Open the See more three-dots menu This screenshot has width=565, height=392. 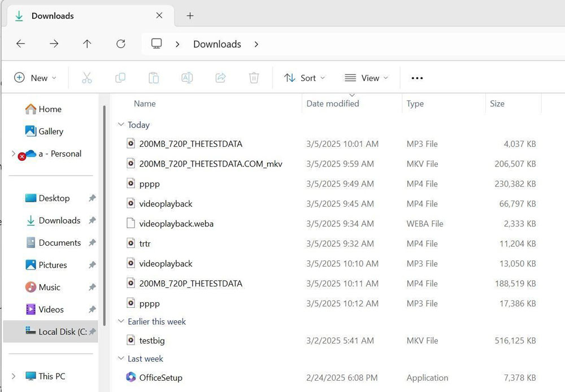pos(417,78)
